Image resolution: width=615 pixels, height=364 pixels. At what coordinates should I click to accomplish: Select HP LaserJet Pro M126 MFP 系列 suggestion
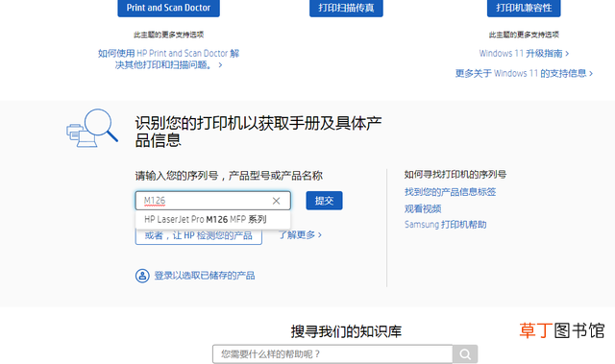click(213, 219)
